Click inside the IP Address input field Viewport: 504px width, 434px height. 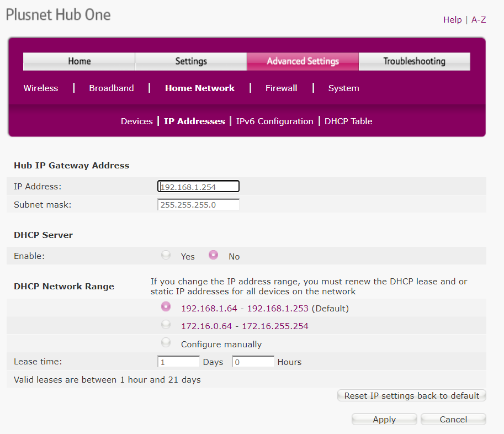point(198,186)
